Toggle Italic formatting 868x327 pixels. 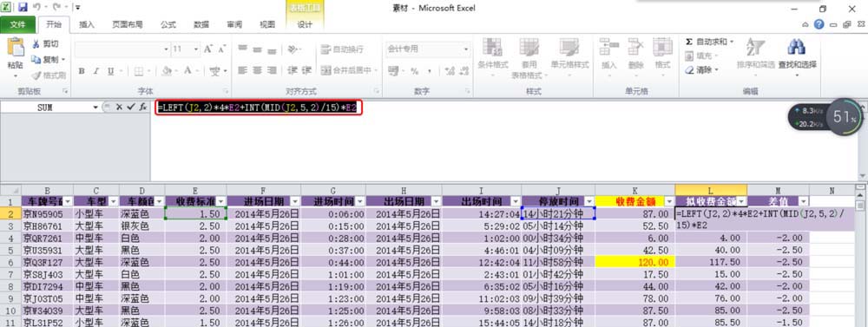coord(95,71)
